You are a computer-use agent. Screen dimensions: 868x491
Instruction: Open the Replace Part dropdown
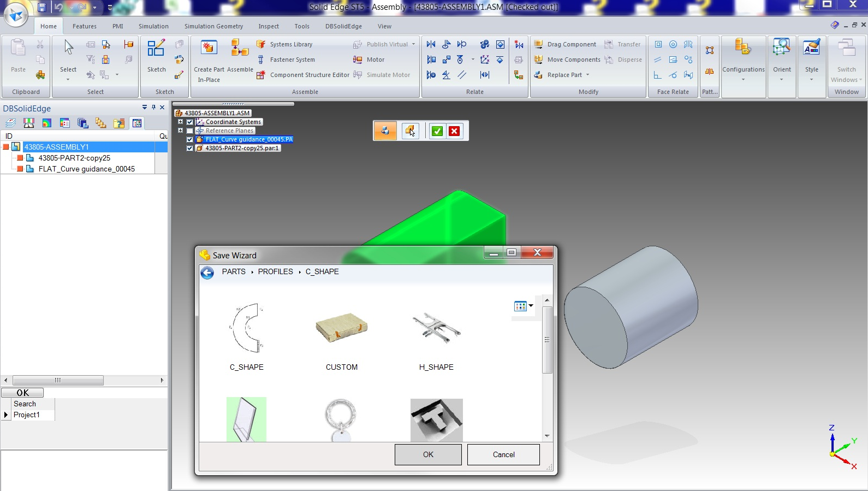(588, 75)
